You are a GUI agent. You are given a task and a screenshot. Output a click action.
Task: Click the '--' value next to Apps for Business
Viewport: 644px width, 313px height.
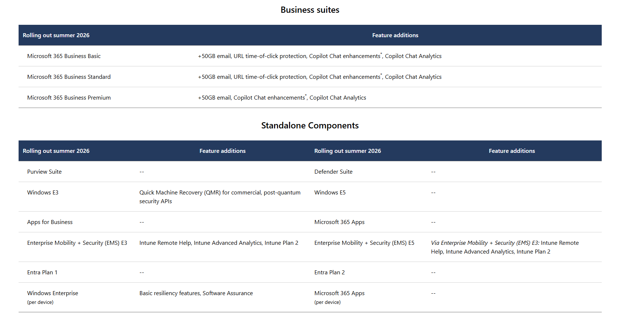point(142,222)
